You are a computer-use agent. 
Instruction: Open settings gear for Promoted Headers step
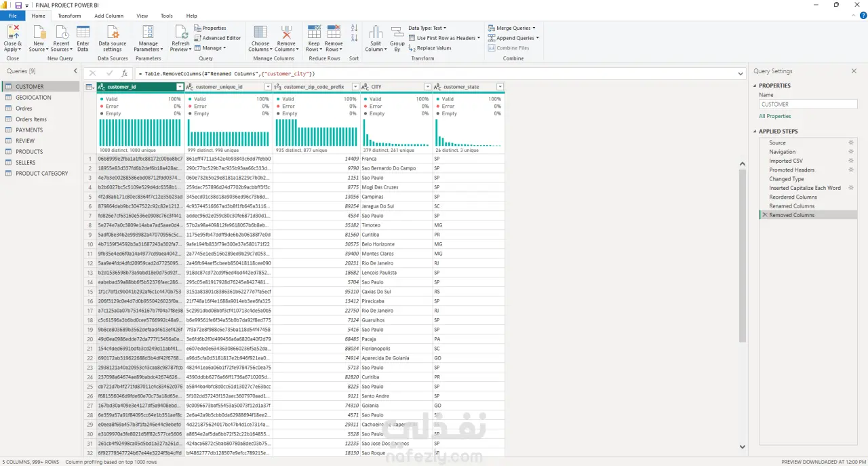point(851,170)
